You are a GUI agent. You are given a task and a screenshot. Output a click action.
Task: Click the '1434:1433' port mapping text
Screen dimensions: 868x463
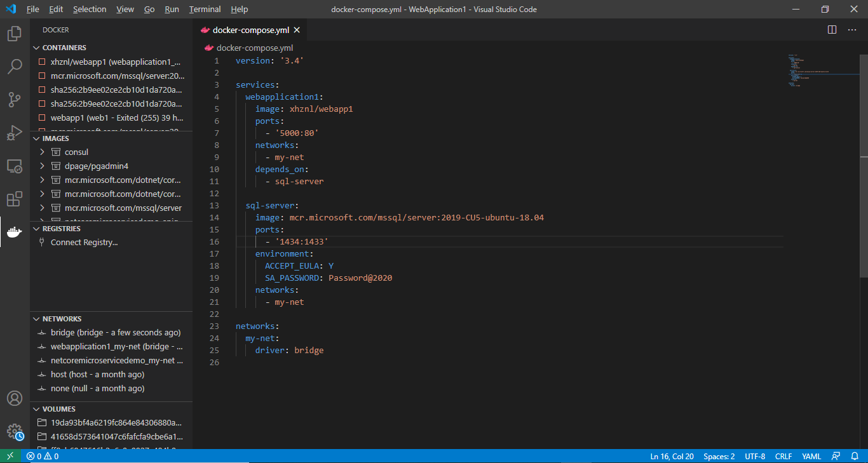[x=302, y=241]
